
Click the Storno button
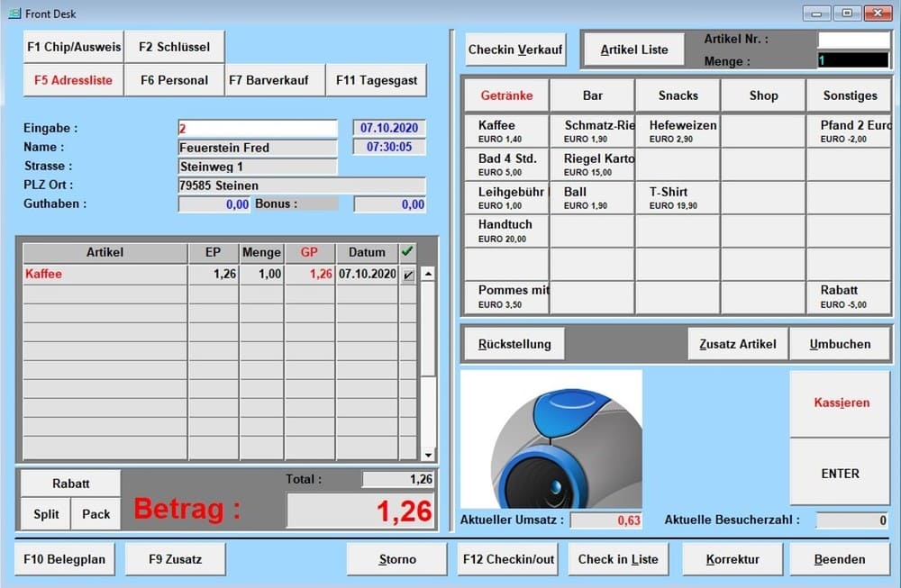click(x=397, y=559)
